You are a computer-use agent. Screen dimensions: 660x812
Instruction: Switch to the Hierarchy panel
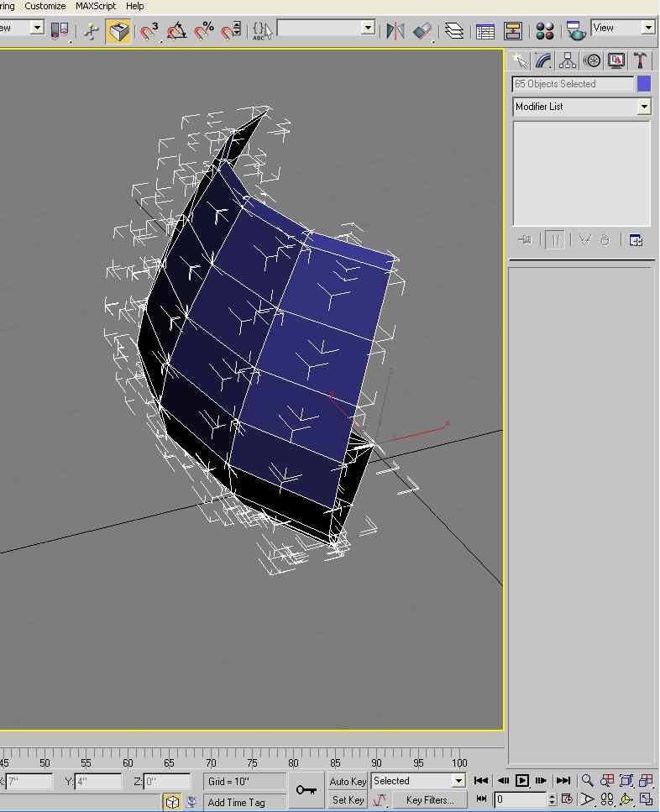pyautogui.click(x=568, y=60)
